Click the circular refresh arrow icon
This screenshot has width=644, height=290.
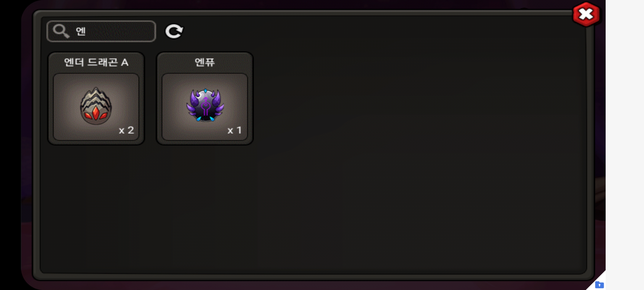[x=174, y=31]
